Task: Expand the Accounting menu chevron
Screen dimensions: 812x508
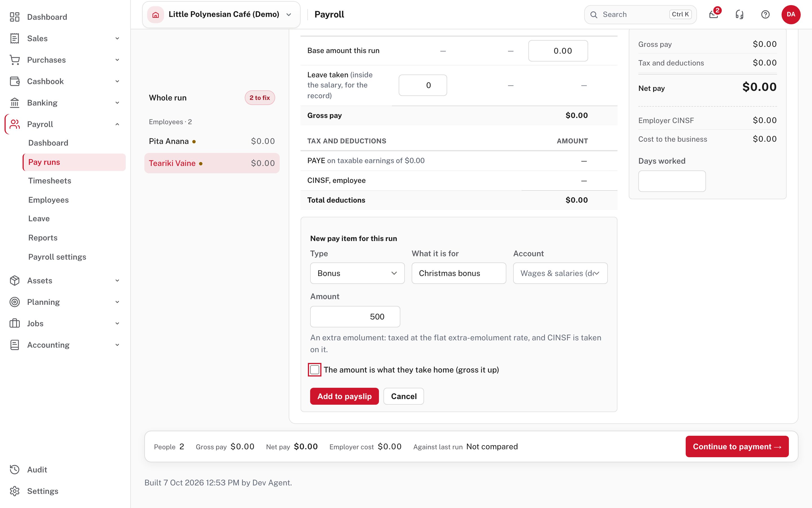Action: pos(117,345)
